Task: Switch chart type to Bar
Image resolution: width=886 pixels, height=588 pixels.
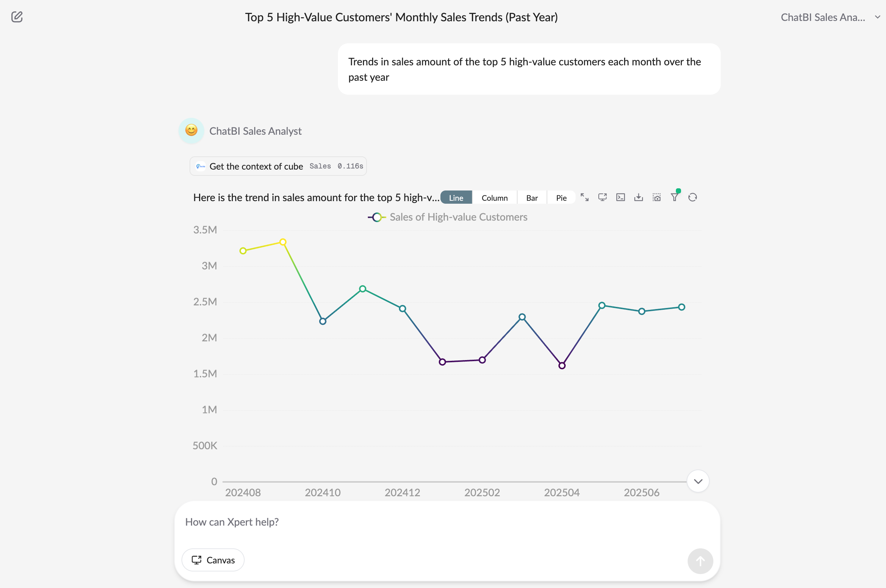Action: coord(532,197)
